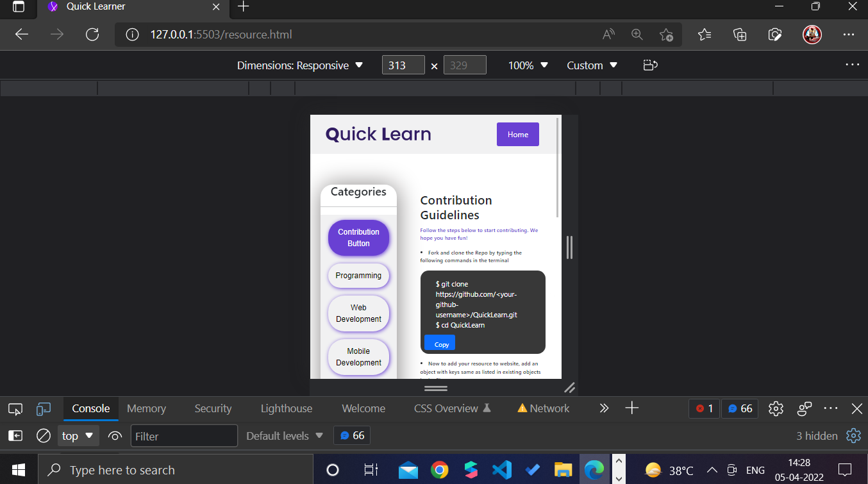868x484 pixels.
Task: Click the 66 messages badge in toolbar
Action: [740, 408]
